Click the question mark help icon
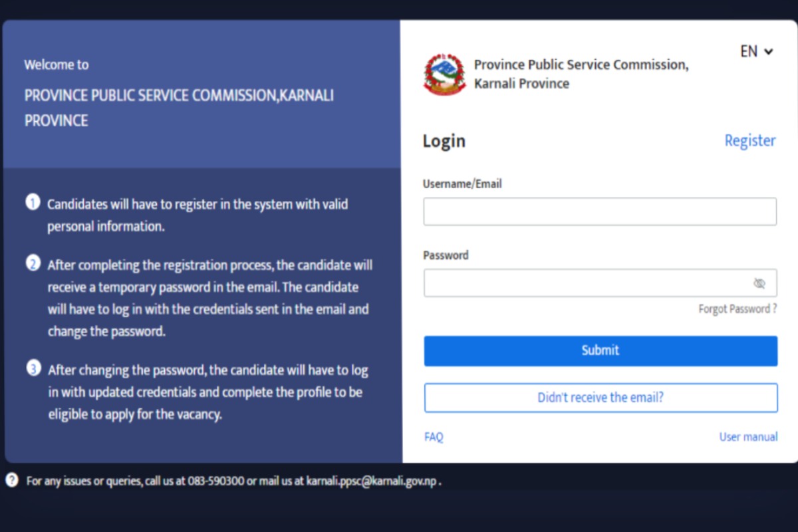Image resolution: width=798 pixels, height=532 pixels. point(12,480)
